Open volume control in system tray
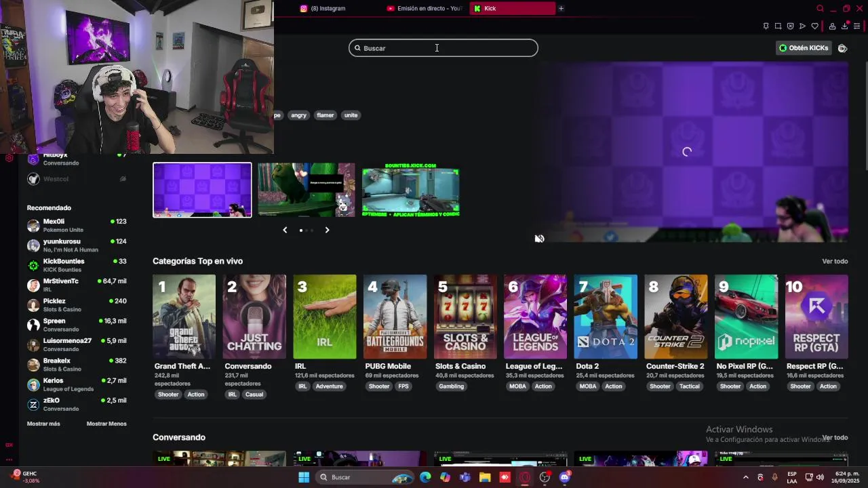868x488 pixels. coord(820,477)
